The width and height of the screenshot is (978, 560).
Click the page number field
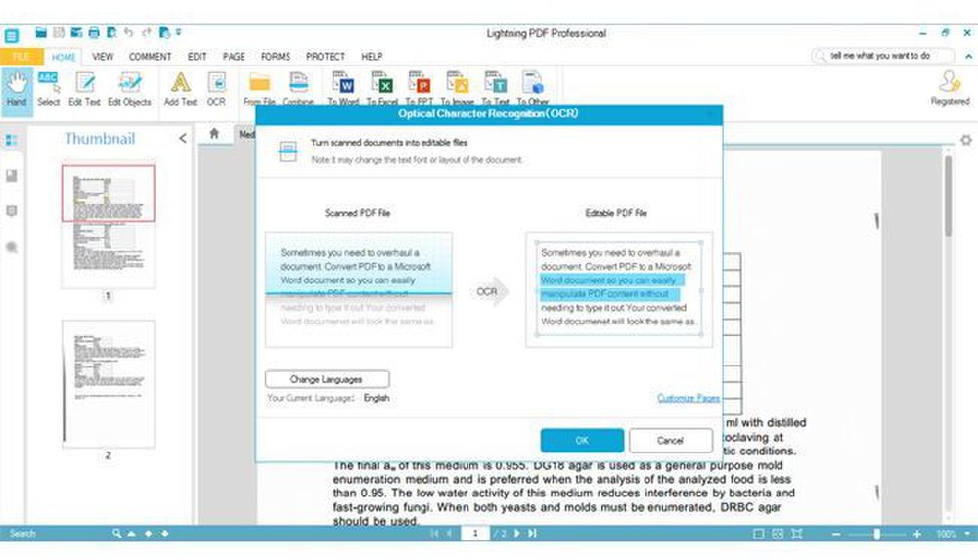click(x=475, y=534)
